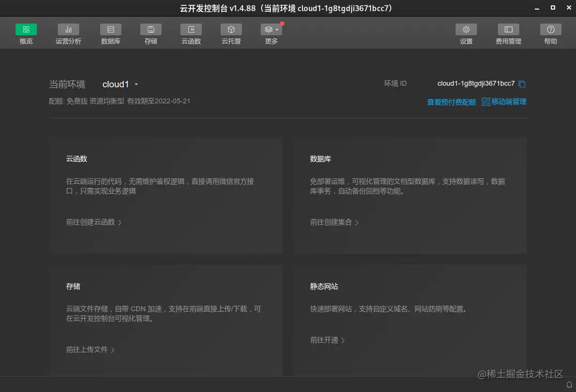
Task: Close the 云开发控制台 window
Action: 569,7
